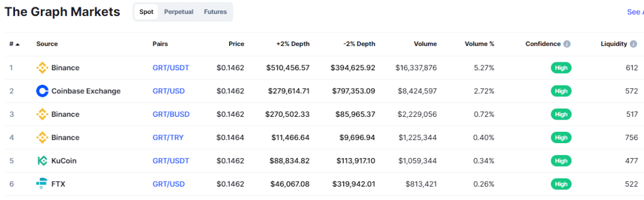This screenshot has width=644, height=200.
Task: Click the 0.72% volume percentage
Action: [x=484, y=114]
